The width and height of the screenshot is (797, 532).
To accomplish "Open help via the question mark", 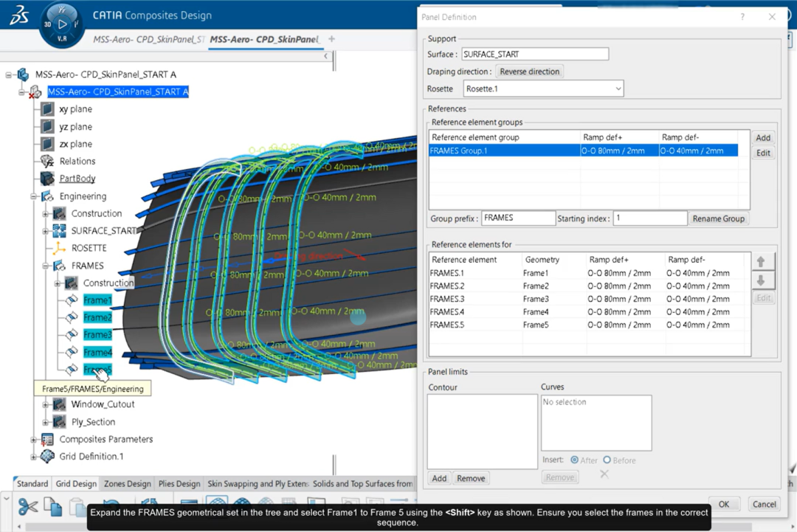I will pyautogui.click(x=742, y=17).
